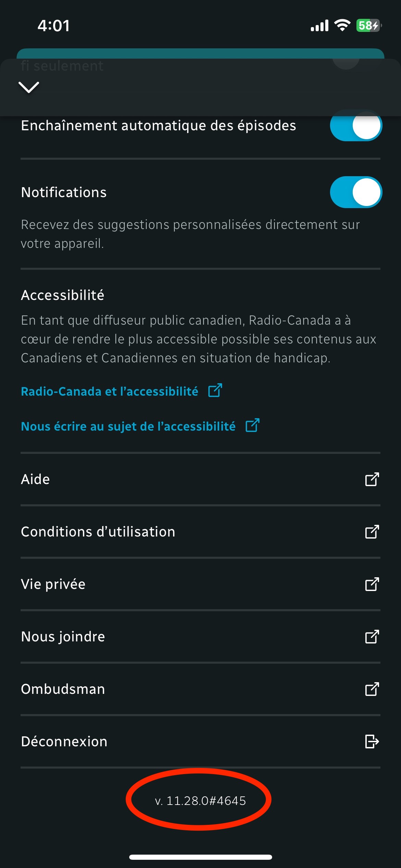
Task: Open the Ombudsman entry
Action: coord(200,689)
